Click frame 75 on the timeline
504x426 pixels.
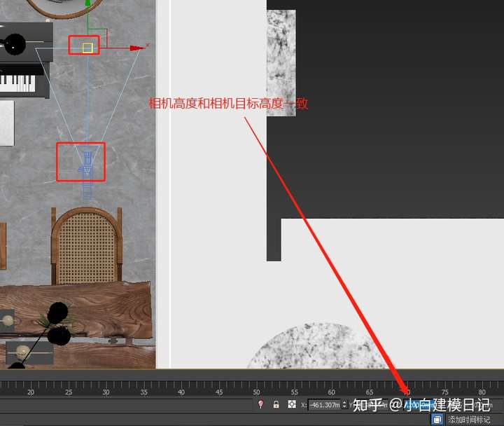[445, 392]
